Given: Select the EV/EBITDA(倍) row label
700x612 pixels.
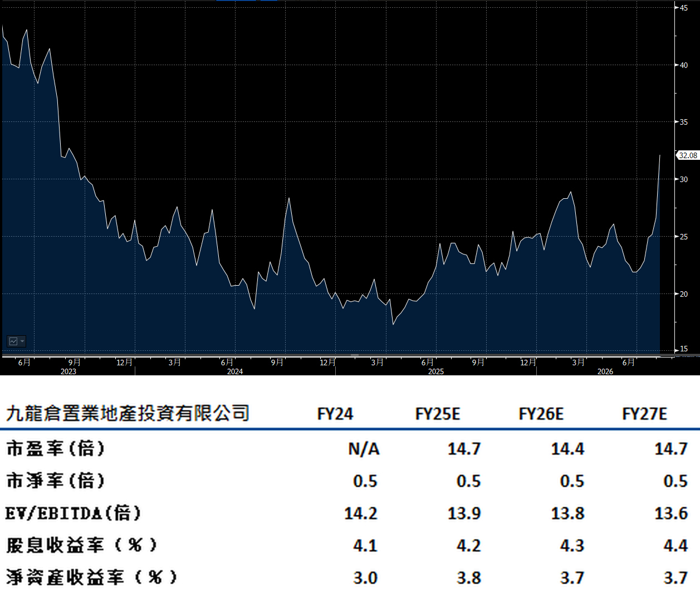Looking at the screenshot, I should click(x=73, y=513).
